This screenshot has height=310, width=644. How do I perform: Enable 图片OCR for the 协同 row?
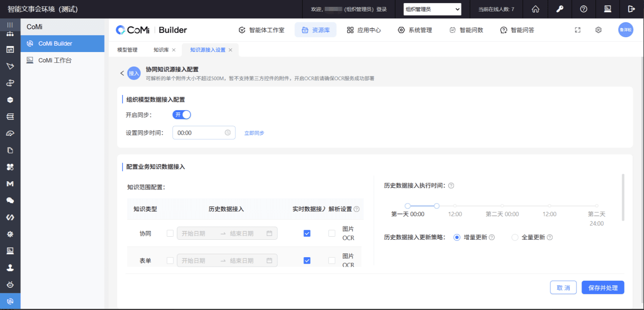(332, 233)
